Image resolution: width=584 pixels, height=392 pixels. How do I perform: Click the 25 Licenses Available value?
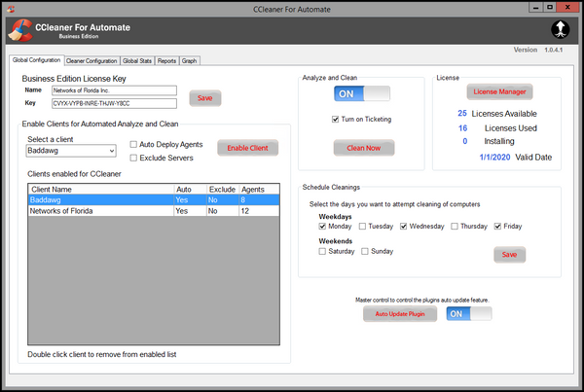tap(462, 114)
